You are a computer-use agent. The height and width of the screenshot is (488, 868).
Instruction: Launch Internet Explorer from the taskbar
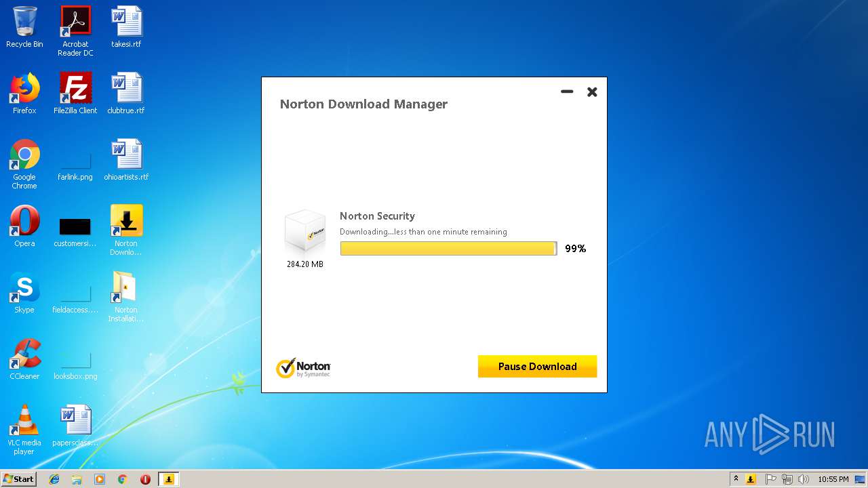click(x=54, y=479)
